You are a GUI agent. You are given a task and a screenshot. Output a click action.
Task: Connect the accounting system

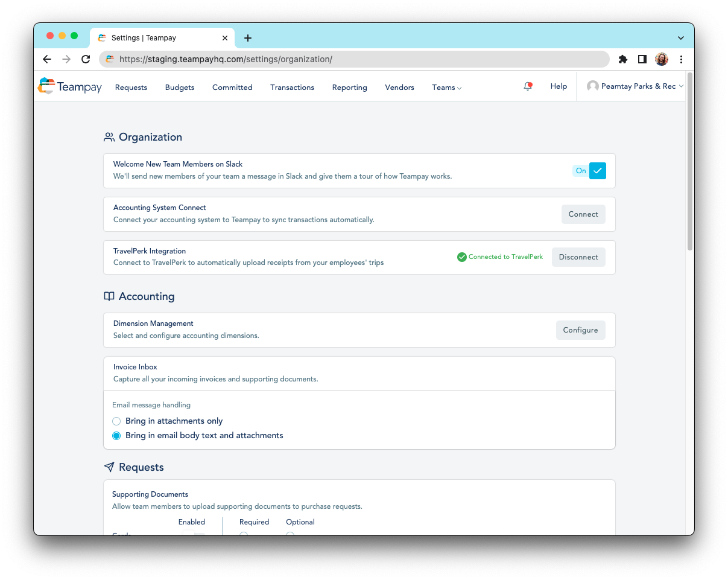pyautogui.click(x=583, y=214)
